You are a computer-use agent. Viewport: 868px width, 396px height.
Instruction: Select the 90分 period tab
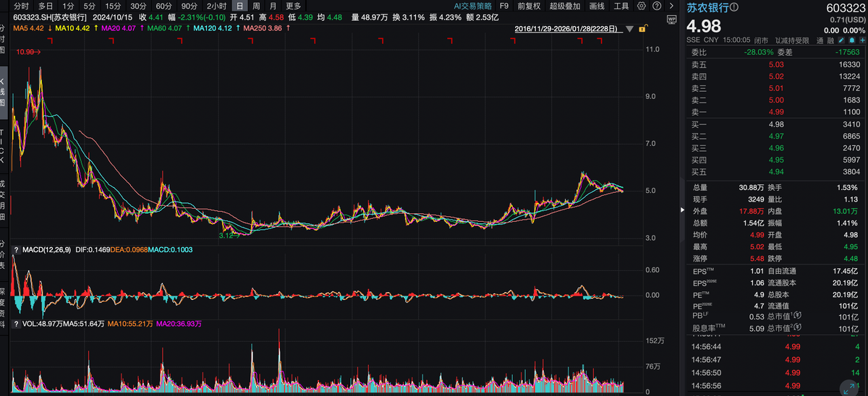pyautogui.click(x=190, y=6)
